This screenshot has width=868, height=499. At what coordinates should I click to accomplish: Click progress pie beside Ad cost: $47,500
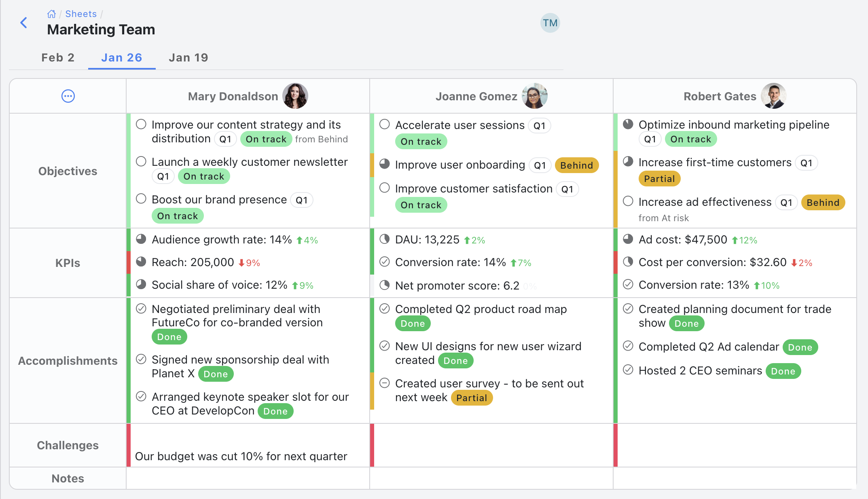[x=628, y=239]
